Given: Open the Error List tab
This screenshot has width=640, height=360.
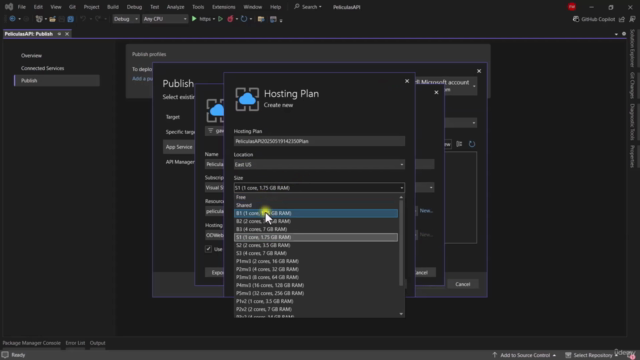Looking at the screenshot, I should click(x=75, y=343).
